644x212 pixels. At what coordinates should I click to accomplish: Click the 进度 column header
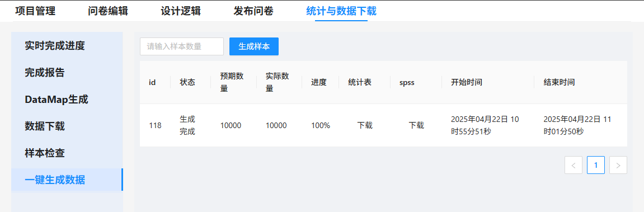[321, 82]
